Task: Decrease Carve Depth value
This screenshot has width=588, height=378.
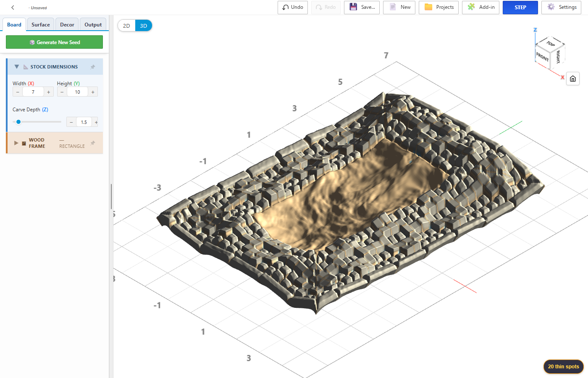Action: tap(71, 122)
